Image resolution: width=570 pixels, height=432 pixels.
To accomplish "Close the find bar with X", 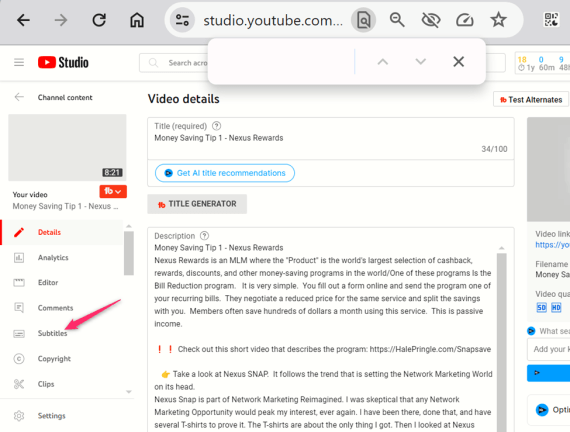I will 459,61.
